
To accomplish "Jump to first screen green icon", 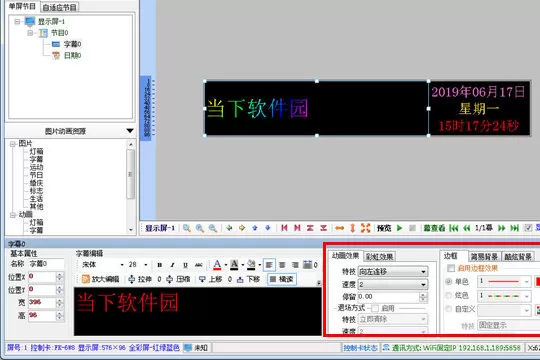I will 454,228.
